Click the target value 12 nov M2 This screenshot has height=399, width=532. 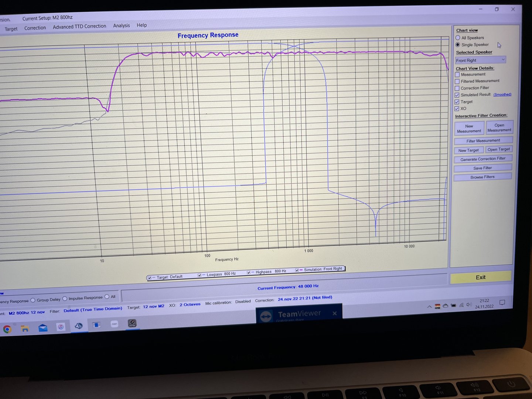point(154,307)
